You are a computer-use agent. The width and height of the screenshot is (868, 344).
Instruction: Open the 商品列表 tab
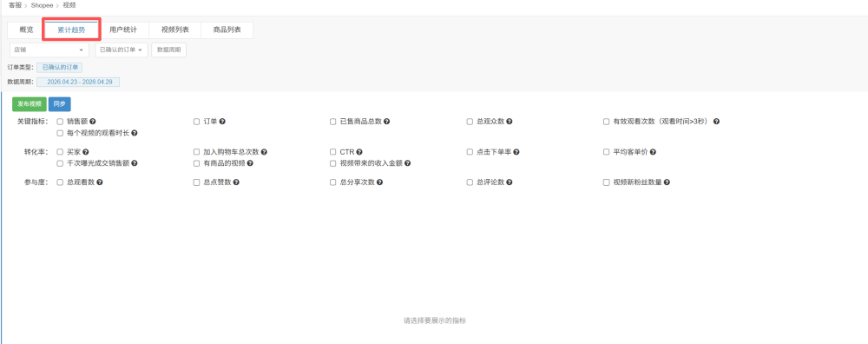[227, 30]
